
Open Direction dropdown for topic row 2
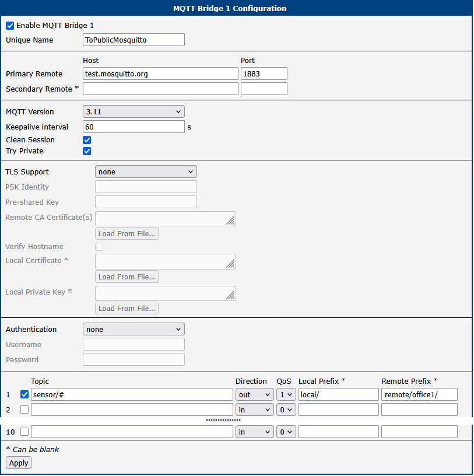click(254, 410)
